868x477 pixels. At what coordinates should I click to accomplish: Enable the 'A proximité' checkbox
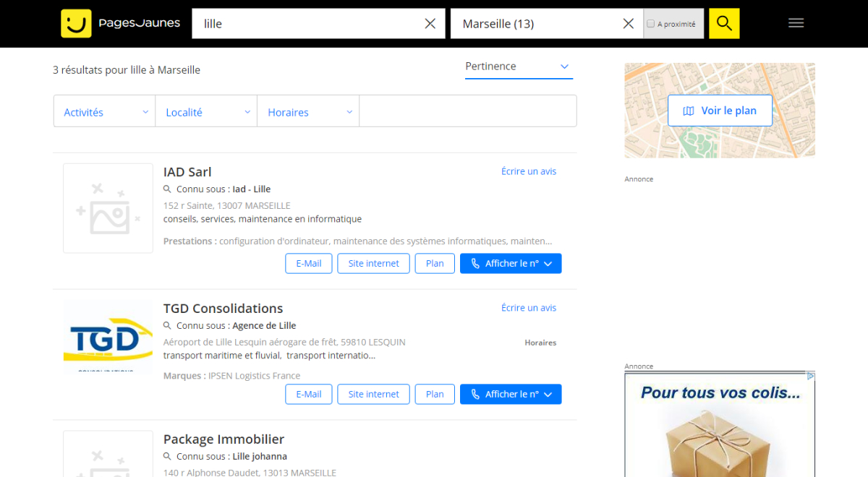pos(650,24)
